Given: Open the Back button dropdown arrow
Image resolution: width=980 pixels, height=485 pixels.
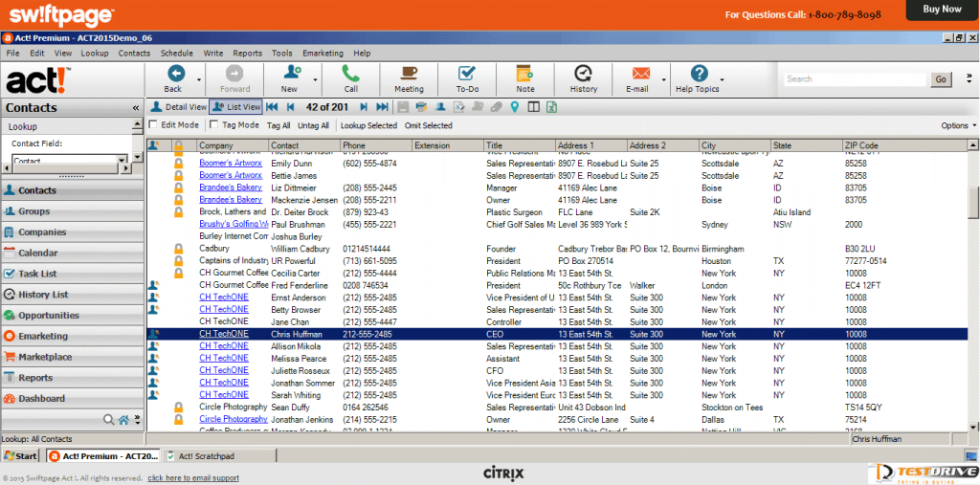Looking at the screenshot, I should click(x=199, y=80).
